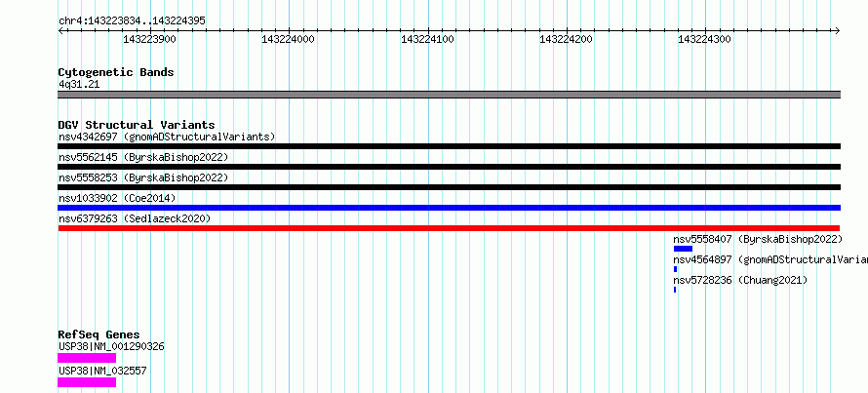Open the USP38|NM_032557 transcript label
The image size is (868, 393).
point(102,371)
